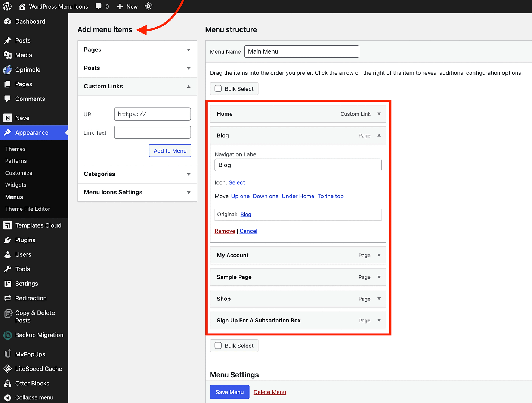Open the Patterns submenu item
This screenshot has width=532, height=403.
click(16, 161)
